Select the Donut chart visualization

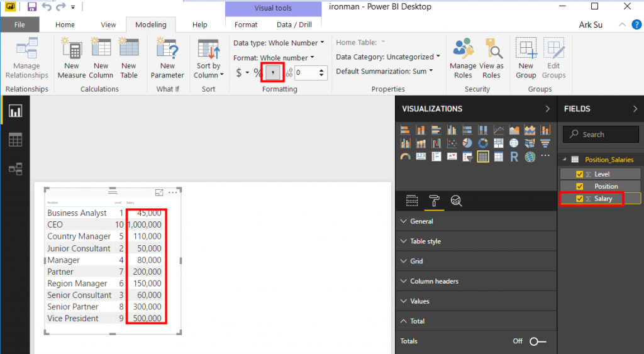pos(482,143)
